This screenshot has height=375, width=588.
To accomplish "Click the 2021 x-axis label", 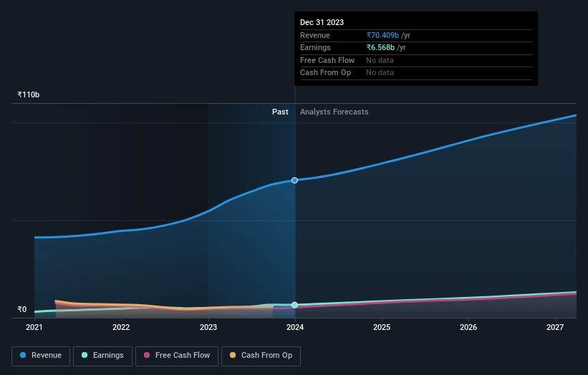I will tap(34, 328).
